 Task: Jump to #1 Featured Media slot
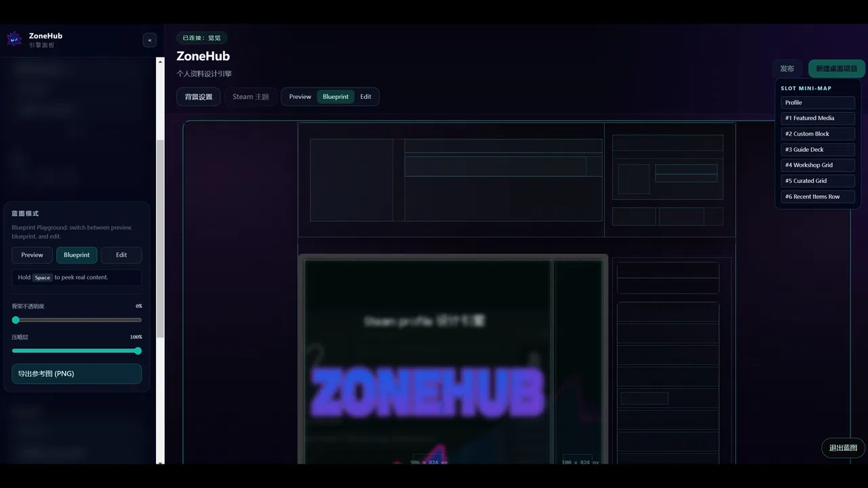click(x=818, y=118)
